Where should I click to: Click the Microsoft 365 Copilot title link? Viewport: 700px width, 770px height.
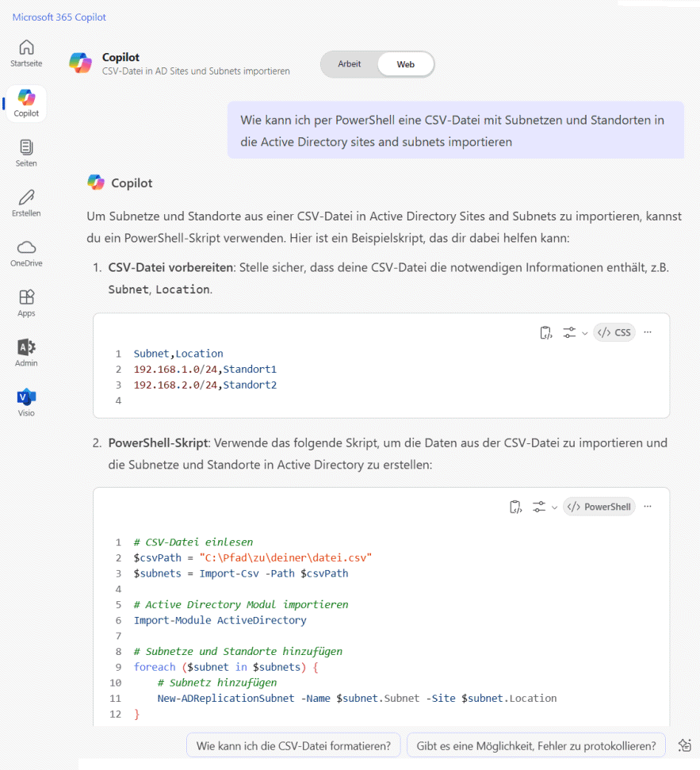(59, 17)
